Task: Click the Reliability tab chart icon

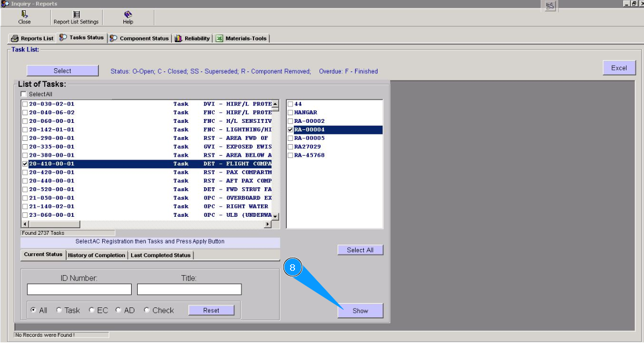Action: click(179, 38)
